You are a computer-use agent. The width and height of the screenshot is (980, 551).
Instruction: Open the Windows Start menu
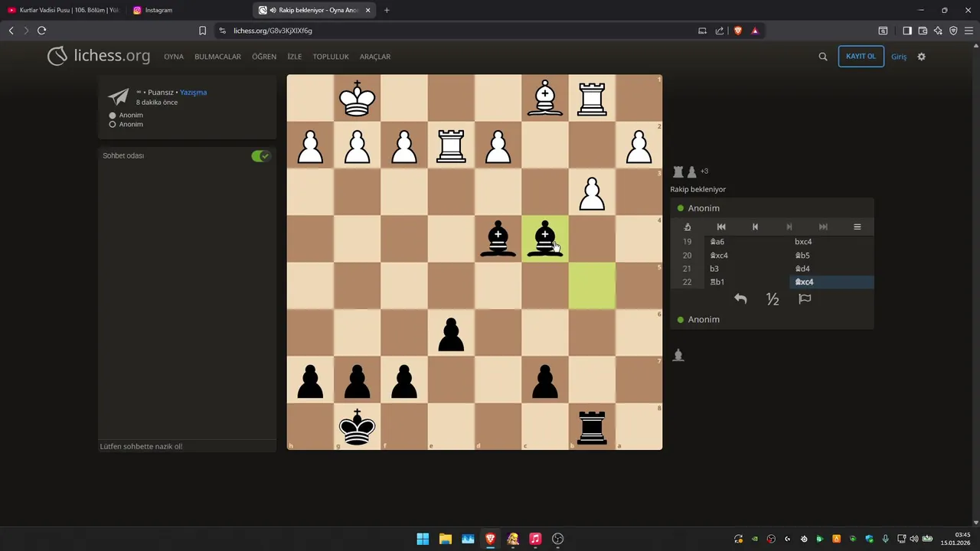click(x=423, y=539)
